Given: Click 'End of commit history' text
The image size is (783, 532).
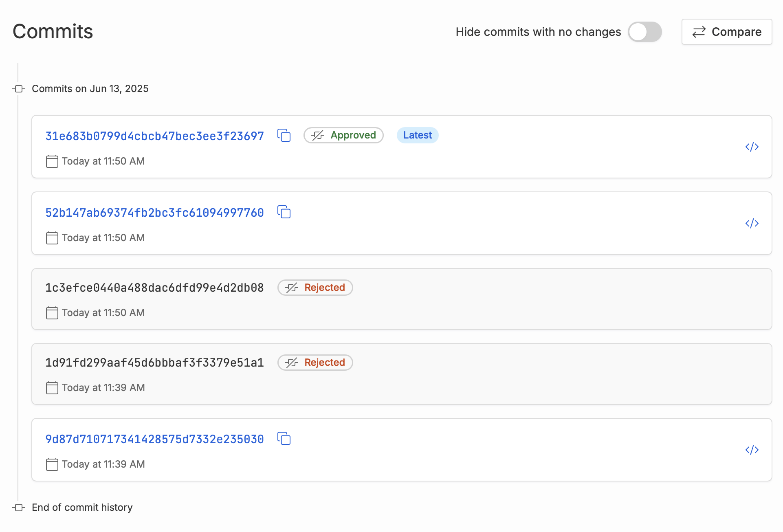Looking at the screenshot, I should coord(82,508).
